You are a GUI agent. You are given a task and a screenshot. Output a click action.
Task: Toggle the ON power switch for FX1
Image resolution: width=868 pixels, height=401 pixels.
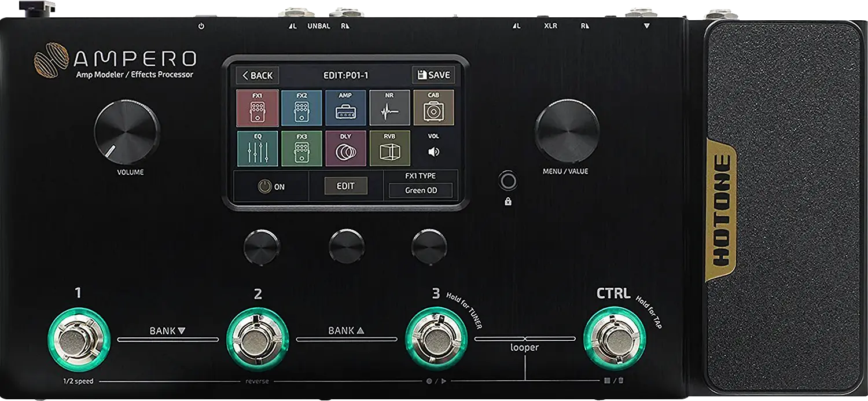click(x=271, y=187)
